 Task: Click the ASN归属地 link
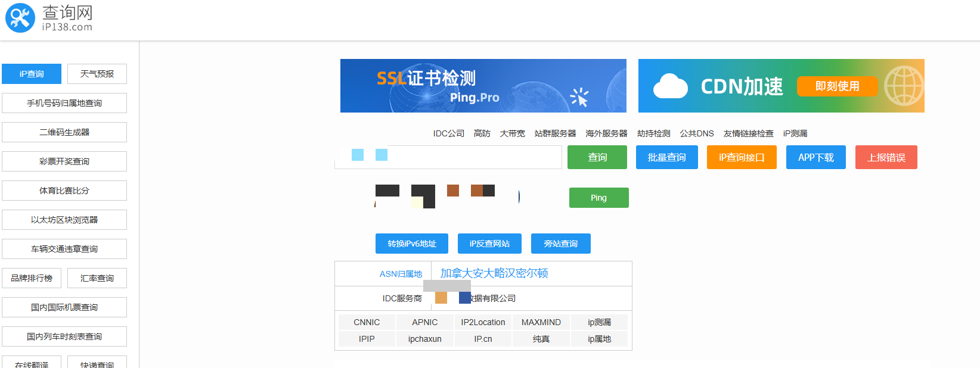pos(401,274)
